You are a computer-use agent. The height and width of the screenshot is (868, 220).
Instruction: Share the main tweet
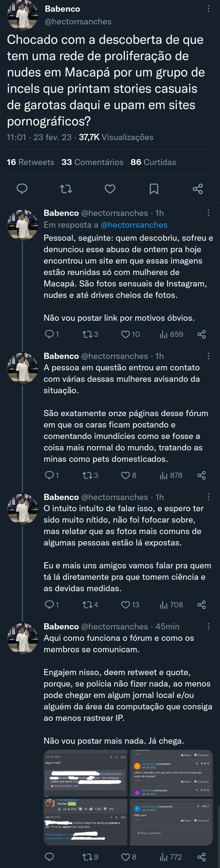(x=198, y=189)
